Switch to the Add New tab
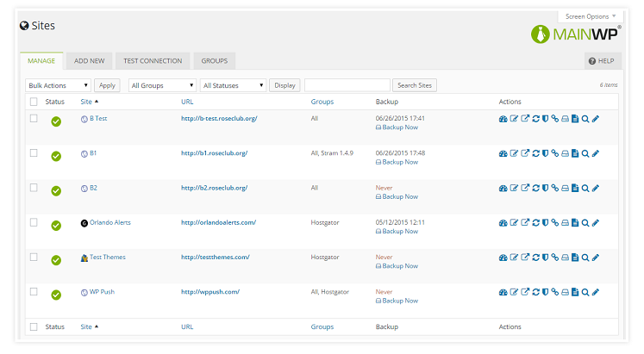The height and width of the screenshot is (354, 644). click(89, 60)
